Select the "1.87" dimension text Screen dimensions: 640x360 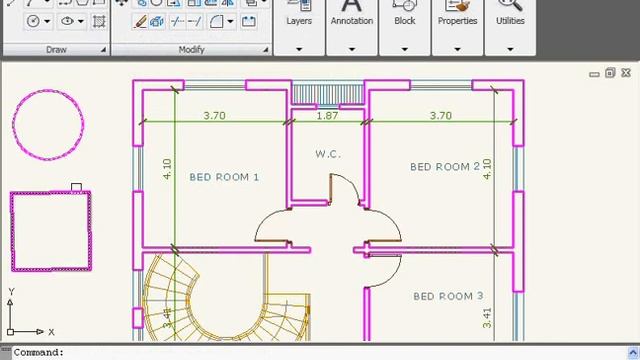[x=327, y=116]
